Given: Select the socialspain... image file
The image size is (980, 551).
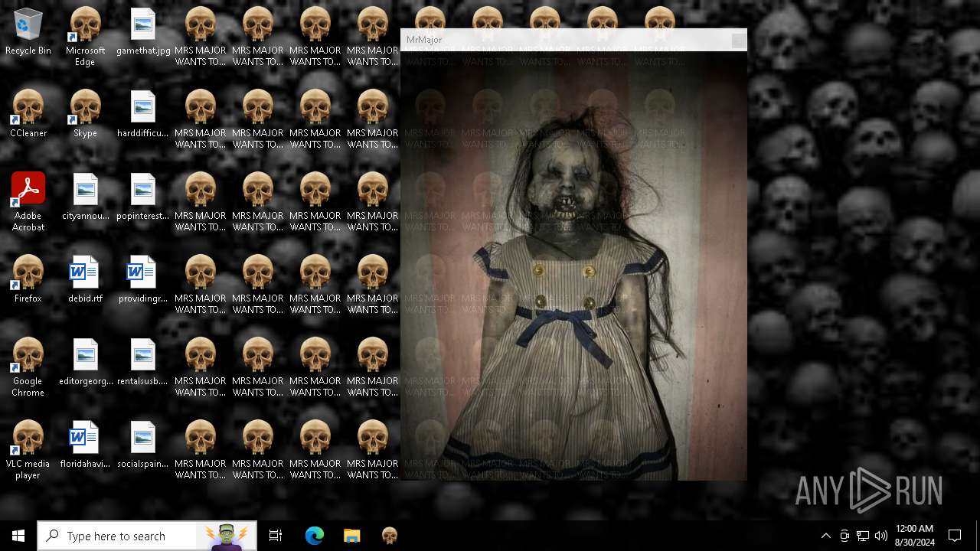Looking at the screenshot, I should coord(143,445).
